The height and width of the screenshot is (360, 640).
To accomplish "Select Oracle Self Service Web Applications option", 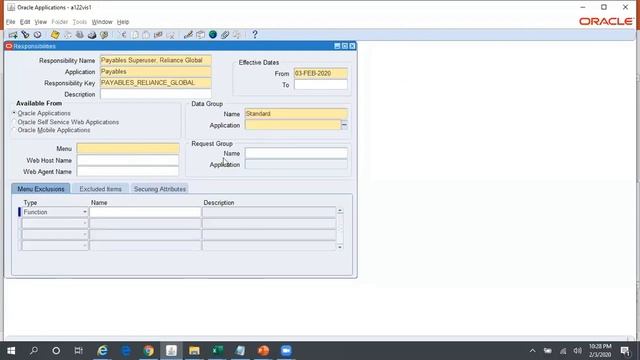I will [x=14, y=122].
